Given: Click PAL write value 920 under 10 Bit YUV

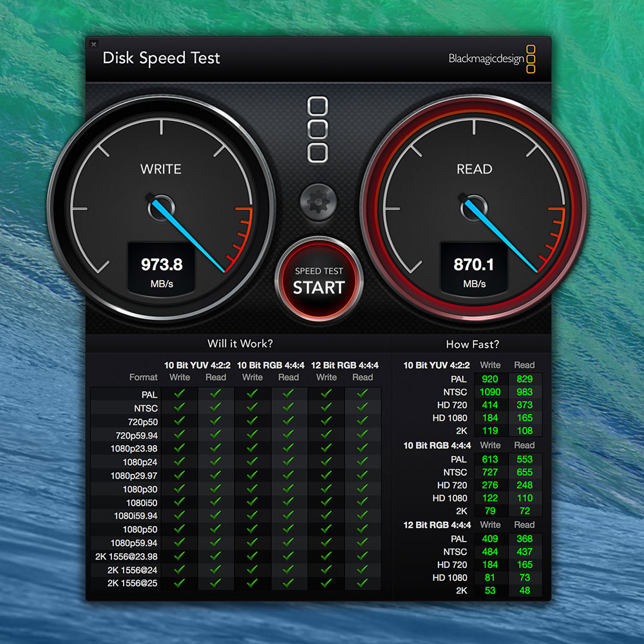Looking at the screenshot, I should 490,379.
